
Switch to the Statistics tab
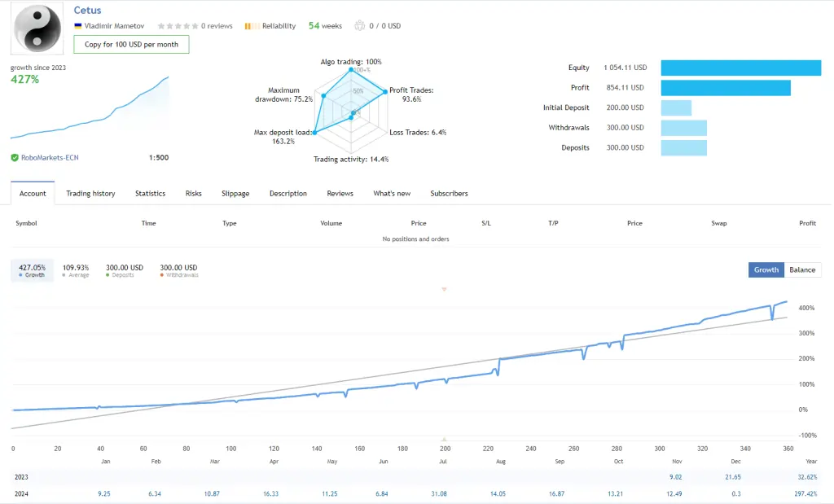pos(150,194)
